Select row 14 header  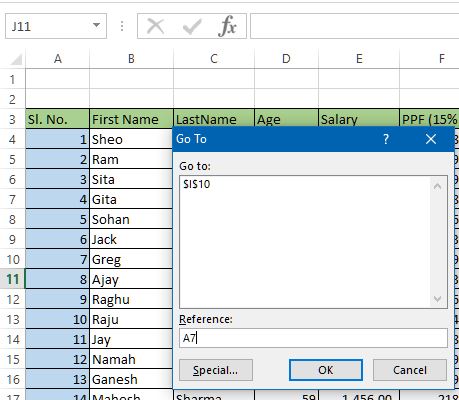13,339
